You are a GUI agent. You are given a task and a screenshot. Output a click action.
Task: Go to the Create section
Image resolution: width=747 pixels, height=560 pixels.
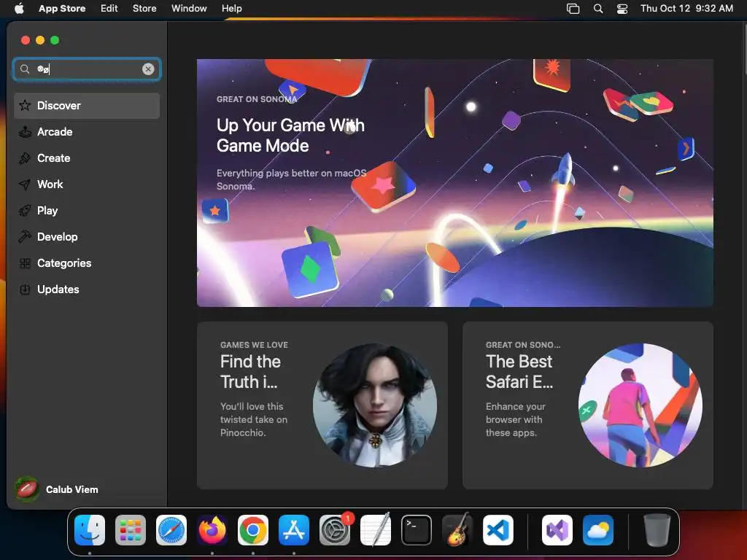[x=87, y=158]
